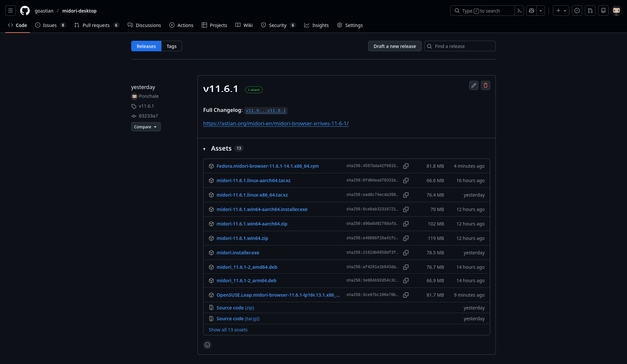Open the user avatar menu
This screenshot has height=364, width=627.
click(617, 11)
